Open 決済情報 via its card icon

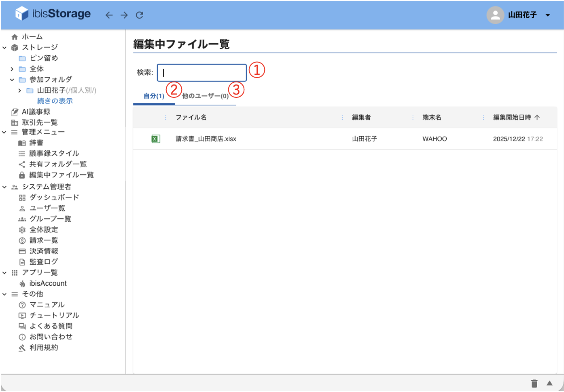pos(22,251)
